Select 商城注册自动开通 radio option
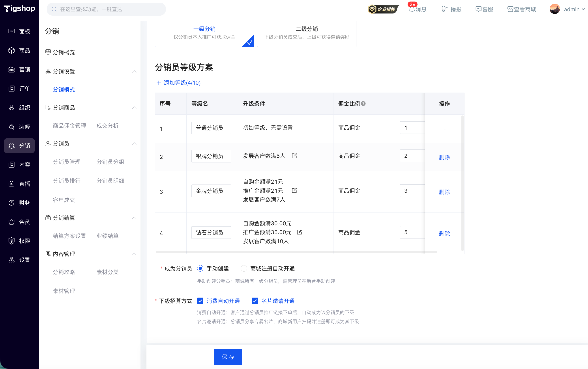The height and width of the screenshot is (369, 588). pyautogui.click(x=244, y=268)
